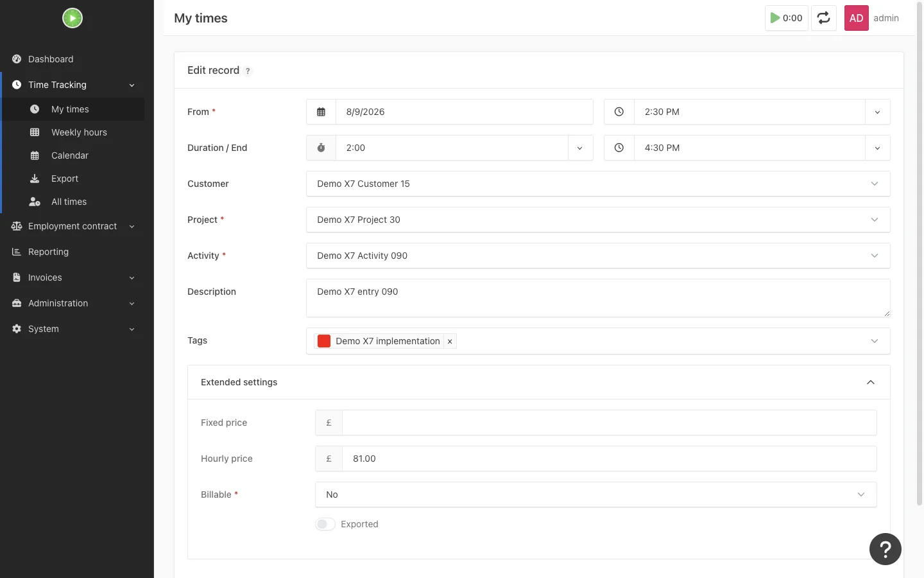Open the date picker calendar icon for From
Image resolution: width=924 pixels, height=578 pixels.
[x=321, y=112]
